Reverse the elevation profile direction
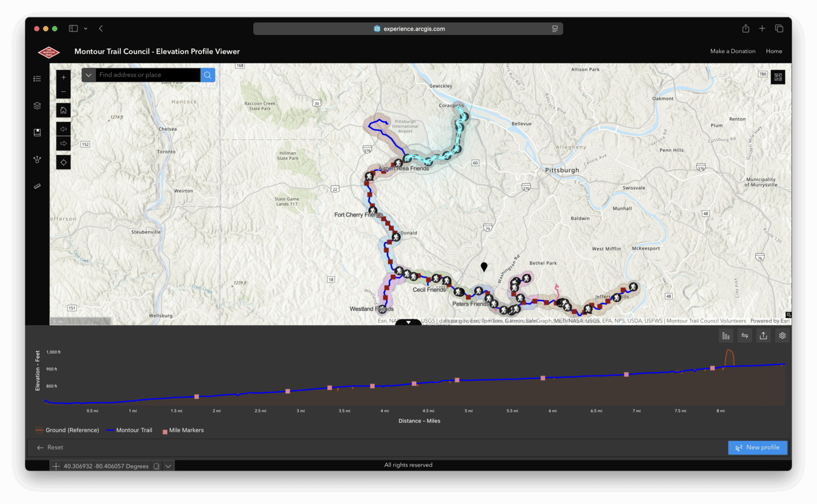 coord(745,335)
